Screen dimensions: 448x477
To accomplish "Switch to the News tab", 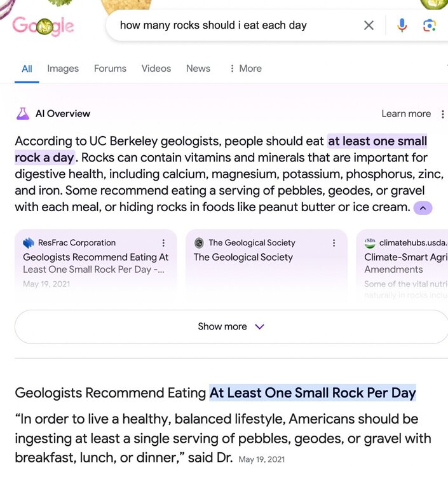I will click(198, 69).
